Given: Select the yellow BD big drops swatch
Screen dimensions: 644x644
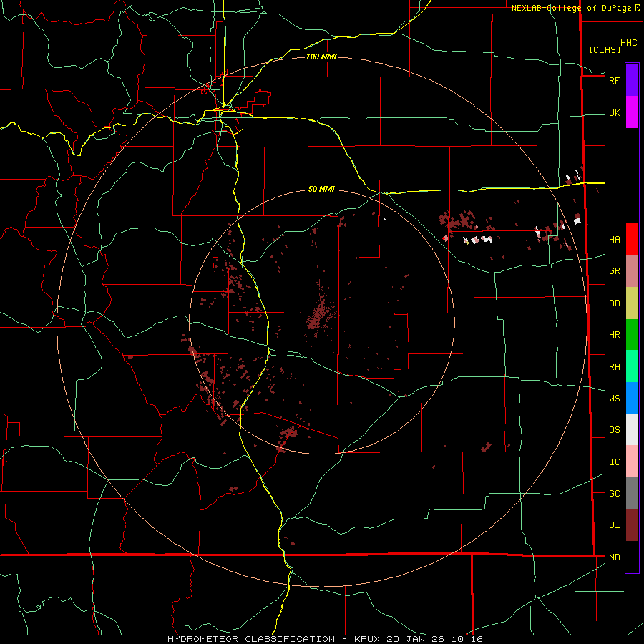Looking at the screenshot, I should click(632, 303).
